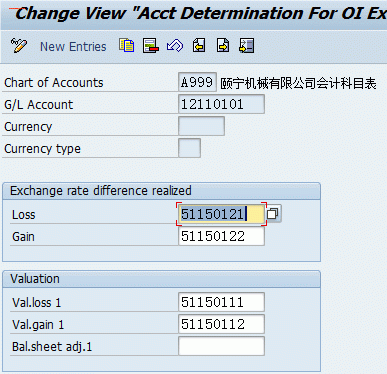Viewport: 387px width, 374px height.
Task: Open the search help beside the Loss field
Action: (273, 214)
